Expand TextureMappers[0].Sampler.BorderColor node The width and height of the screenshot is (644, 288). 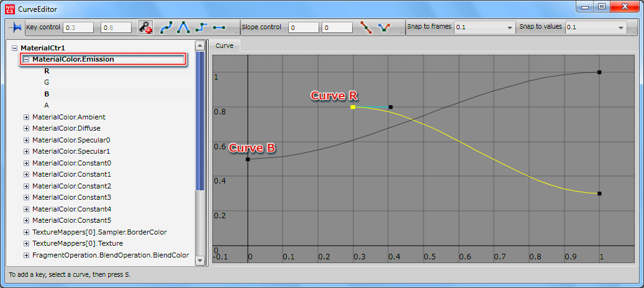pyautogui.click(x=27, y=232)
